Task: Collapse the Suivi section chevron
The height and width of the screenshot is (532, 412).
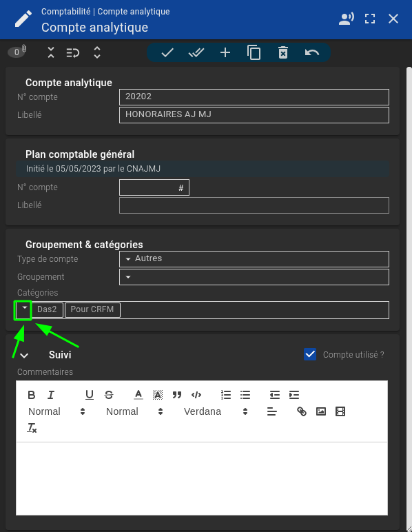Action: point(24,355)
